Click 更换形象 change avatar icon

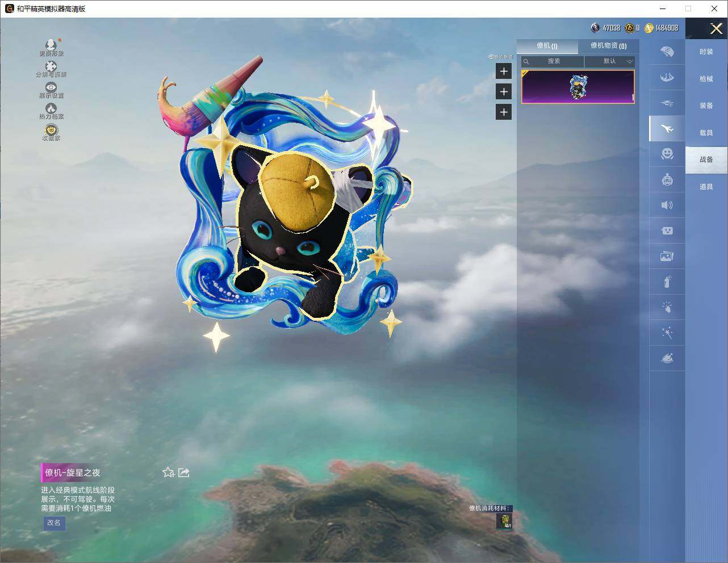point(51,48)
